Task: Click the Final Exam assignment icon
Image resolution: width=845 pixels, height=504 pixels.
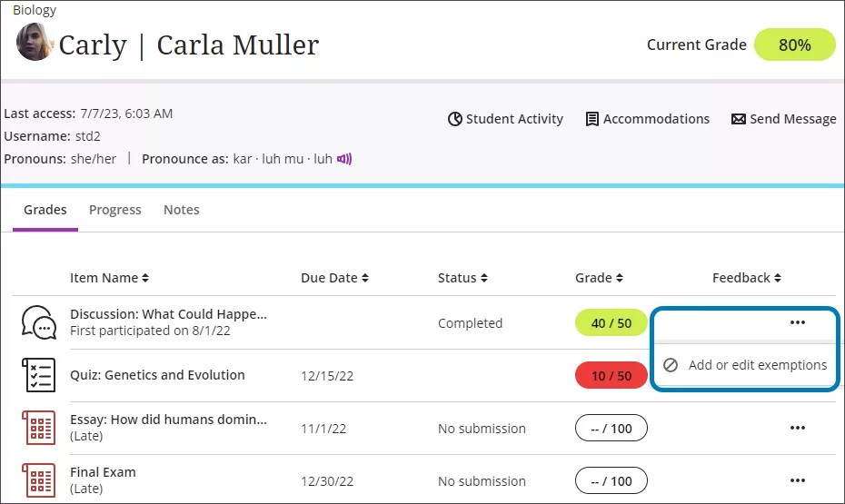Action: pos(38,480)
